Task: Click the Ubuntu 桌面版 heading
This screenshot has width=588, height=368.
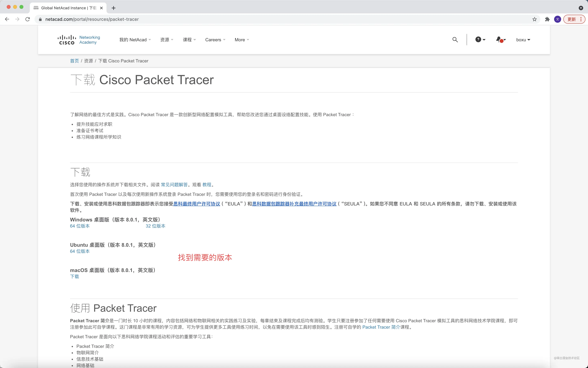Action: (x=113, y=245)
